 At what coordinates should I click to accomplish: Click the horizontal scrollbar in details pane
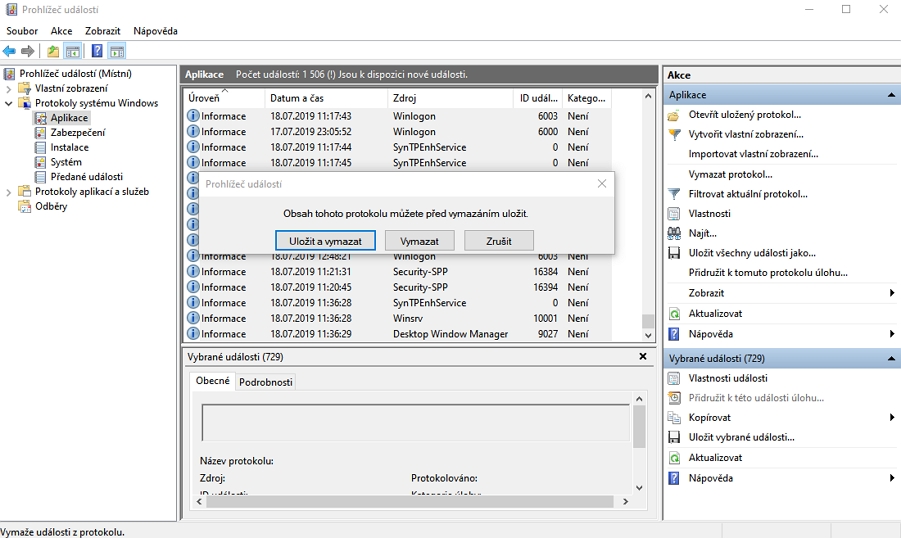(x=410, y=502)
